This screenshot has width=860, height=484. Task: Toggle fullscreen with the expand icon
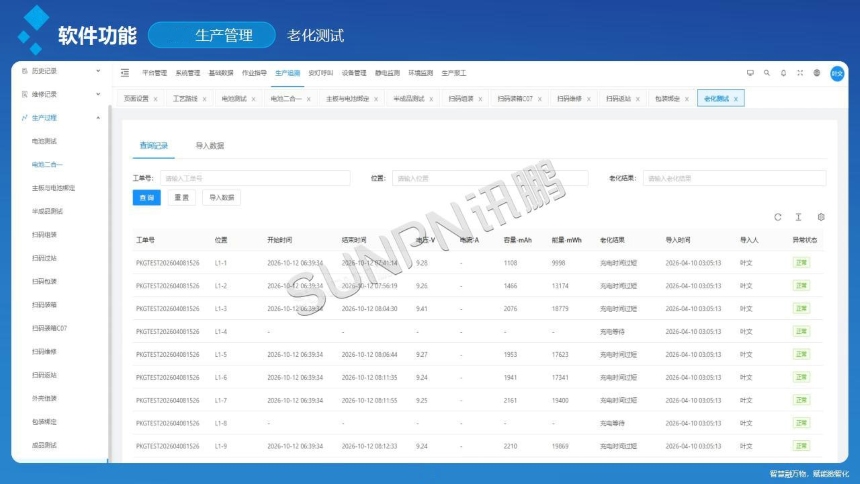pyautogui.click(x=800, y=73)
